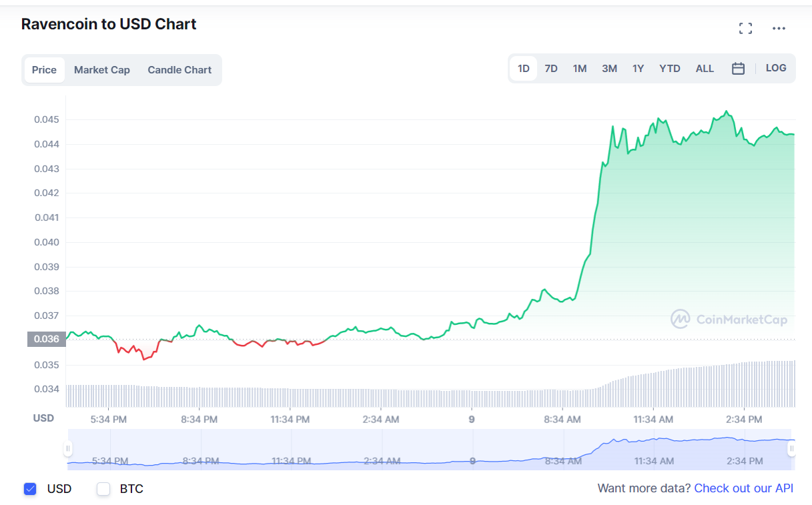Viewport: 812px width, 505px height.
Task: Grab the left range slider handle
Action: pos(67,448)
